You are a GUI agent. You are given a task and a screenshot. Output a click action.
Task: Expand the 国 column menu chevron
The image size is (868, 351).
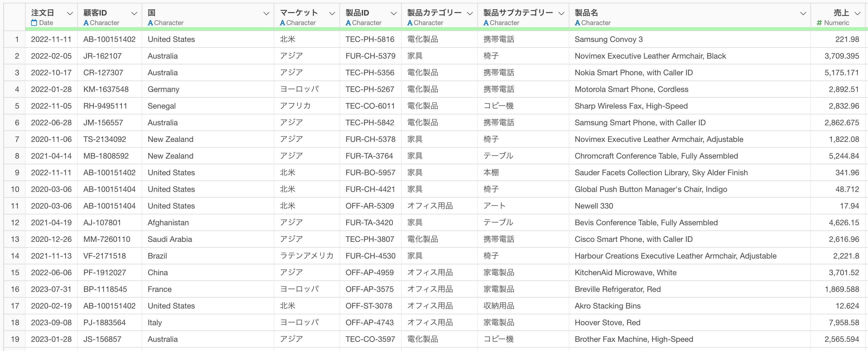[x=266, y=14]
